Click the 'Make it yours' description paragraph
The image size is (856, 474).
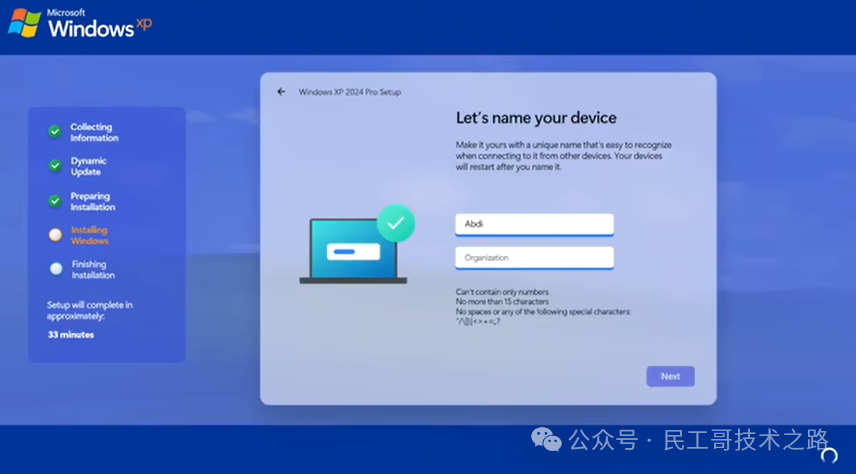tap(563, 156)
